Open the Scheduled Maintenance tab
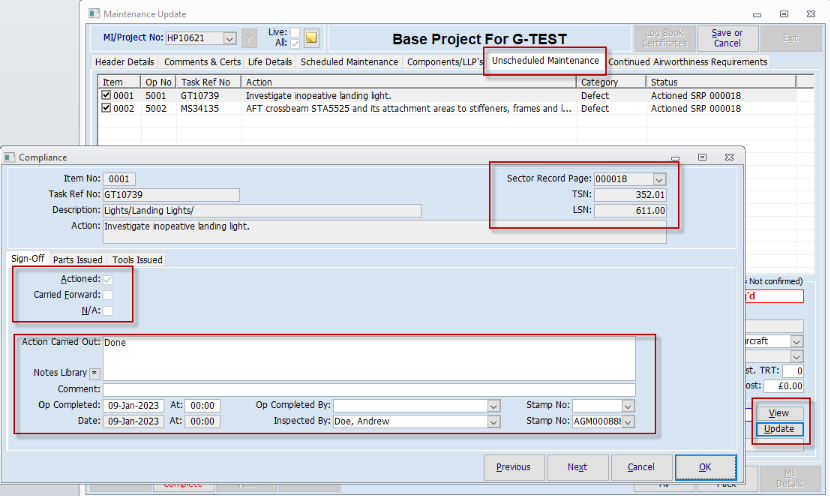 click(349, 62)
